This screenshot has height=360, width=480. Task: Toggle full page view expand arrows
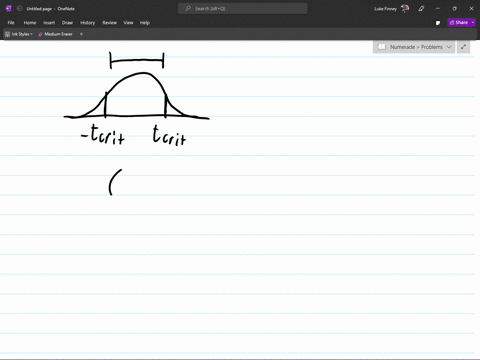[x=464, y=47]
